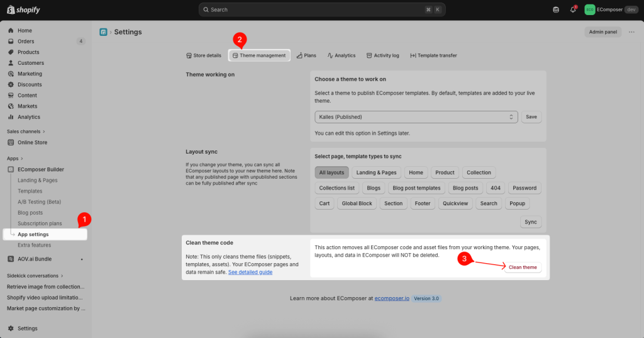This screenshot has width=644, height=338.
Task: Click the Home icon in sidebar
Action: pos(11,31)
